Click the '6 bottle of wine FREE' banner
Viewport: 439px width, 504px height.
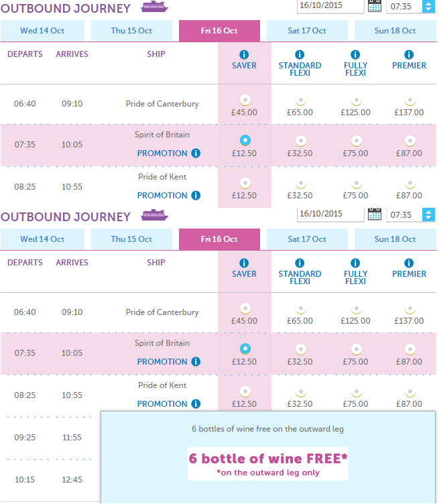[268, 464]
